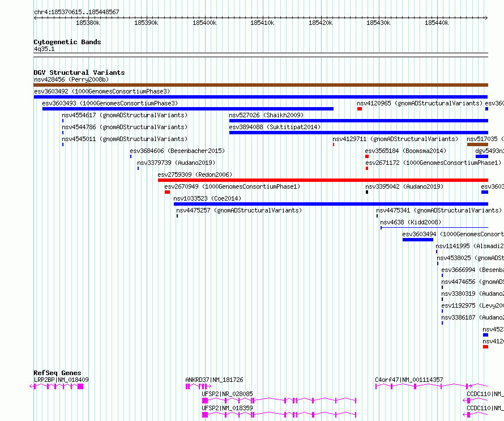Click the C4orf47 gene model glyph
The image size is (504, 421).
point(432,386)
